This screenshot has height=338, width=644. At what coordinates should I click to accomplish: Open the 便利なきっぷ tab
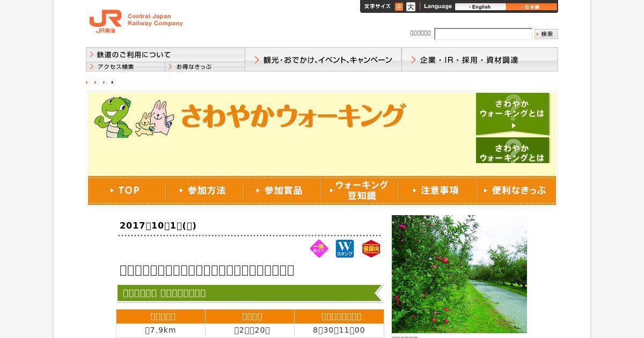517,190
